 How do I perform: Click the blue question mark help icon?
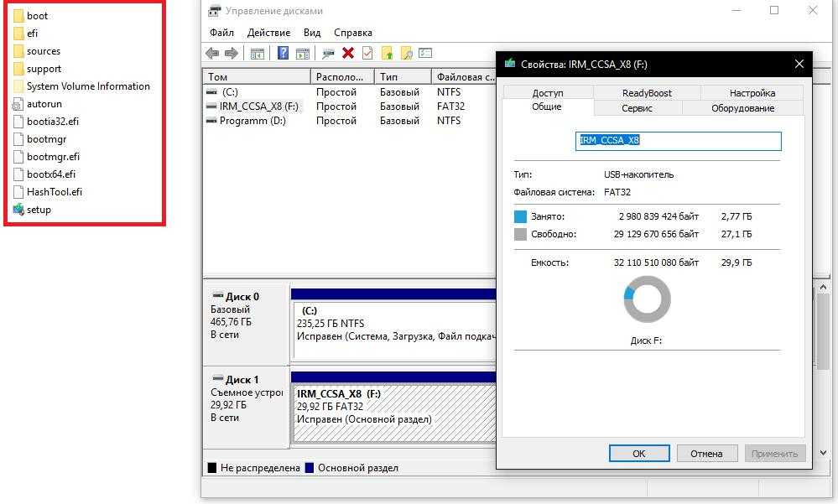point(283,54)
